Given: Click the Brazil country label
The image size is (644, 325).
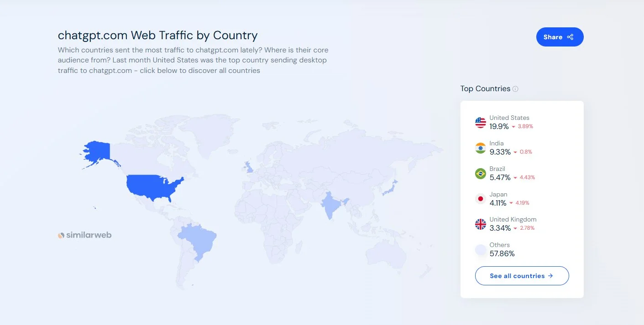Looking at the screenshot, I should click(x=497, y=169).
